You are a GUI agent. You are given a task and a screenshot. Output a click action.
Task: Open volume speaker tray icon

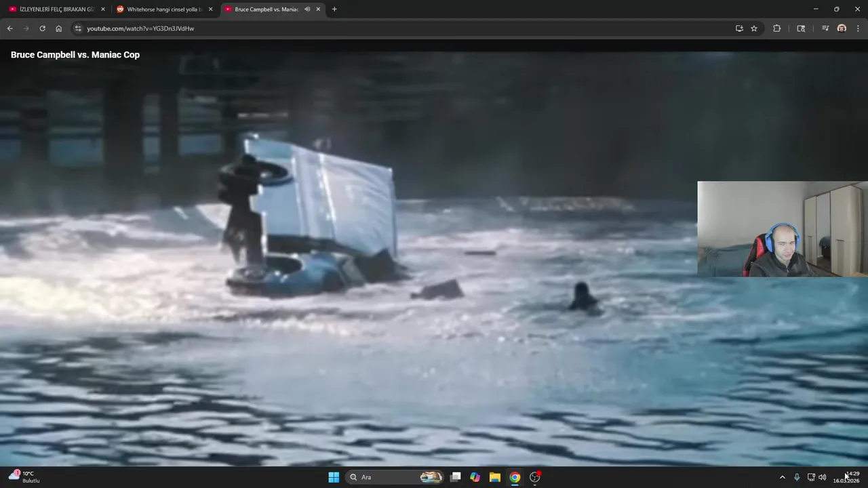pyautogui.click(x=823, y=477)
